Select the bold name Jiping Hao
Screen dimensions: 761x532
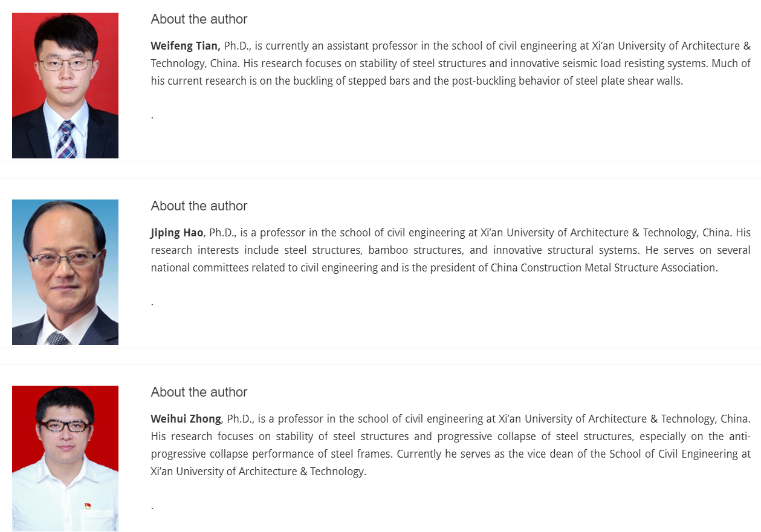[176, 233]
